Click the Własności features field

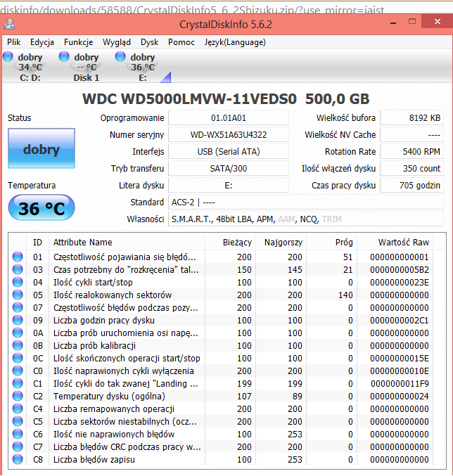pyautogui.click(x=306, y=219)
